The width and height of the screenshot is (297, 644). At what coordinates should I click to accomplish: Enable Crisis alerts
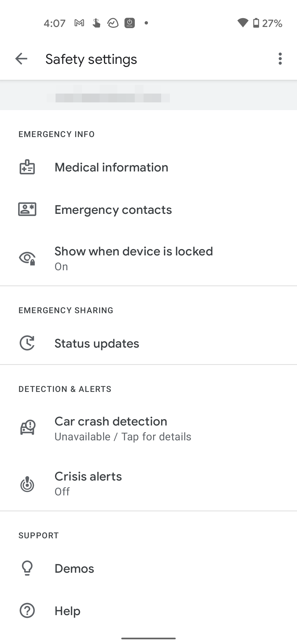coord(148,484)
